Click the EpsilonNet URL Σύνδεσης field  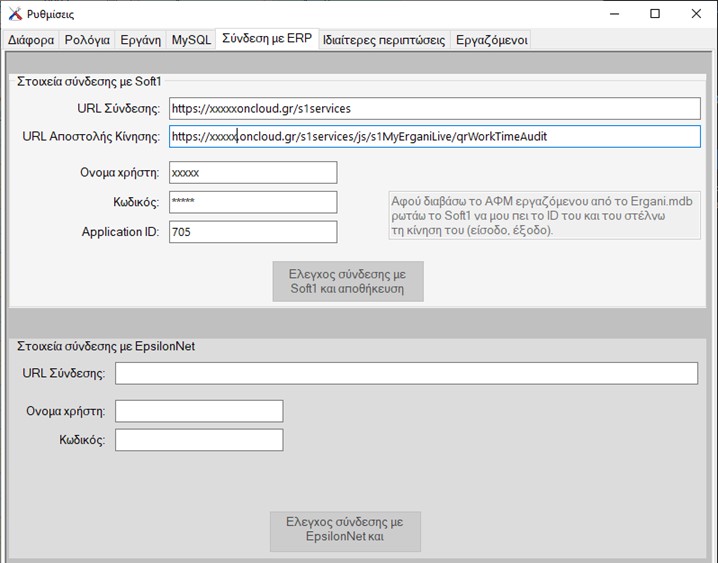coord(405,373)
